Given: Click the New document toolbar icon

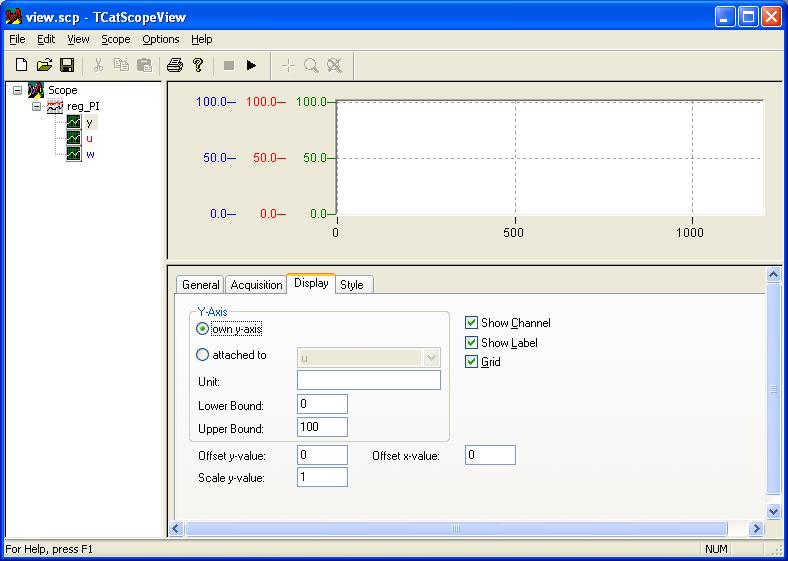Looking at the screenshot, I should coord(21,65).
